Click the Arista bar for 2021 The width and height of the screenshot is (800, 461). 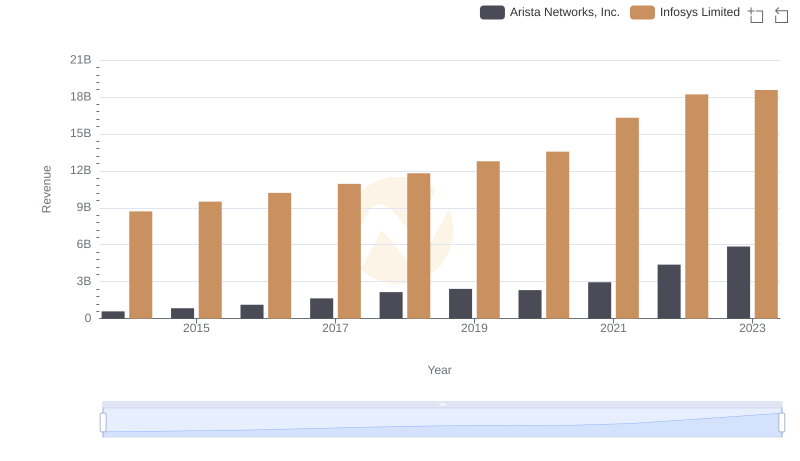599,300
